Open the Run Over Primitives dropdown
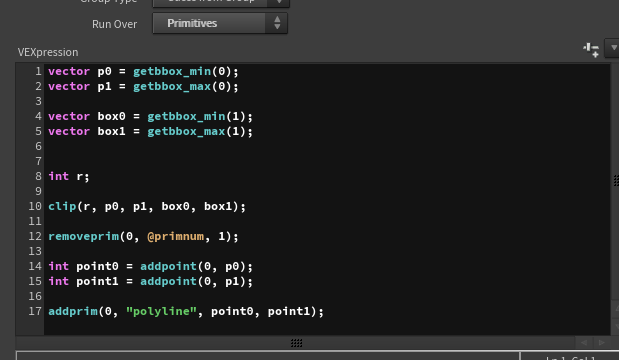 (x=220, y=23)
